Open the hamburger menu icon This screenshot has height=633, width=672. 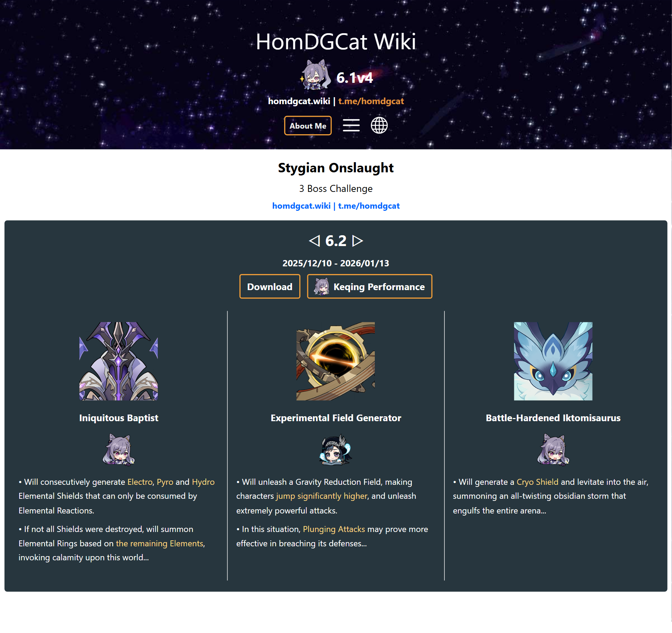[x=351, y=125]
